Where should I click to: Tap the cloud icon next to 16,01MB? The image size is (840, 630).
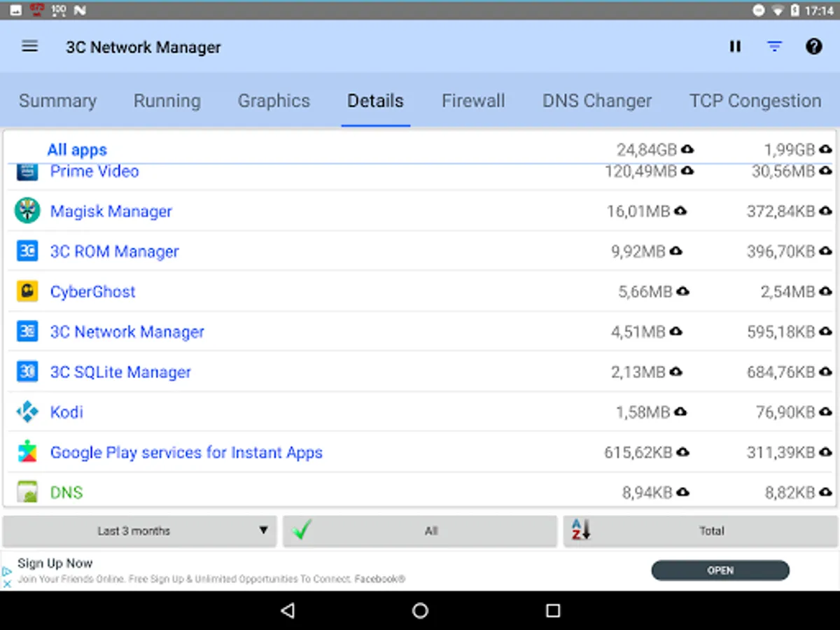(x=680, y=211)
